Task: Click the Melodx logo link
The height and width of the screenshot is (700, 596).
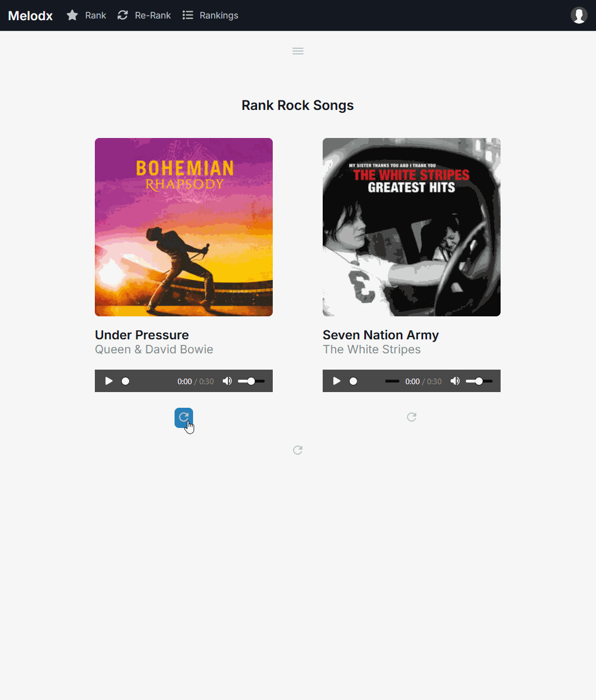Action: click(x=30, y=16)
